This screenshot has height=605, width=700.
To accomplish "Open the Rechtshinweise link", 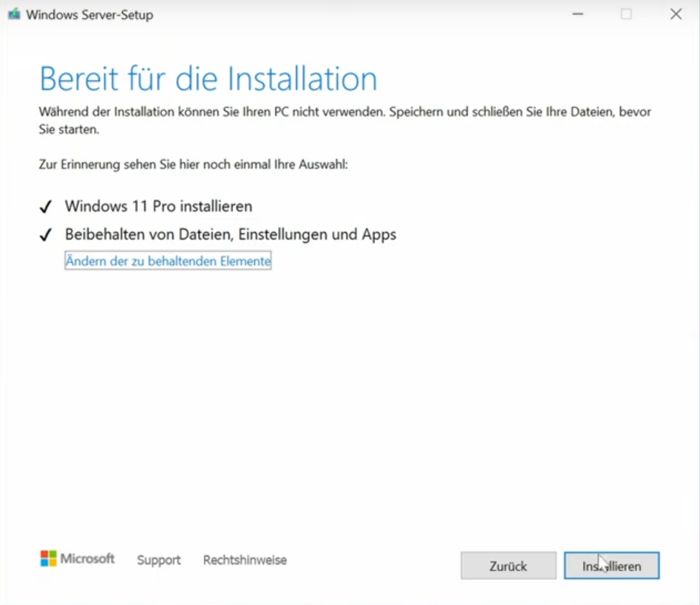I will 245,560.
